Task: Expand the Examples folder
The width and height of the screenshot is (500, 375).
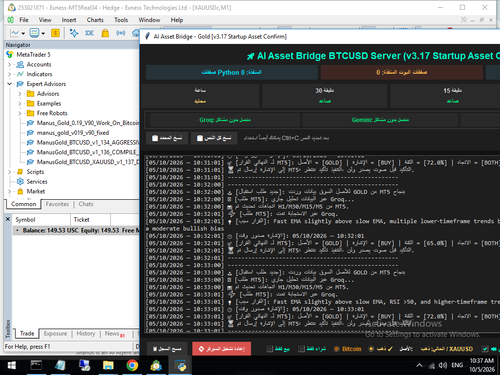Action: click(x=20, y=103)
